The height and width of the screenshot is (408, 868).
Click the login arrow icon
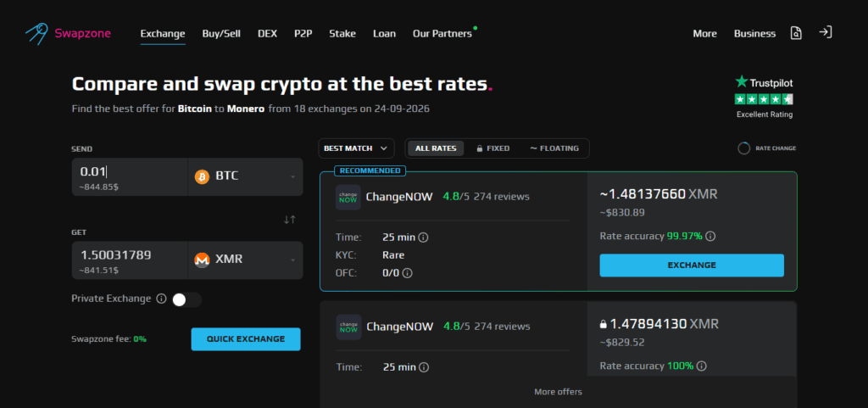(x=826, y=33)
